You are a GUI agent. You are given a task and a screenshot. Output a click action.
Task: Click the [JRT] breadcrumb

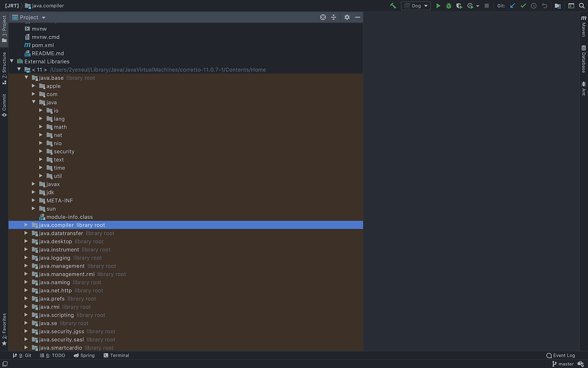[11, 6]
